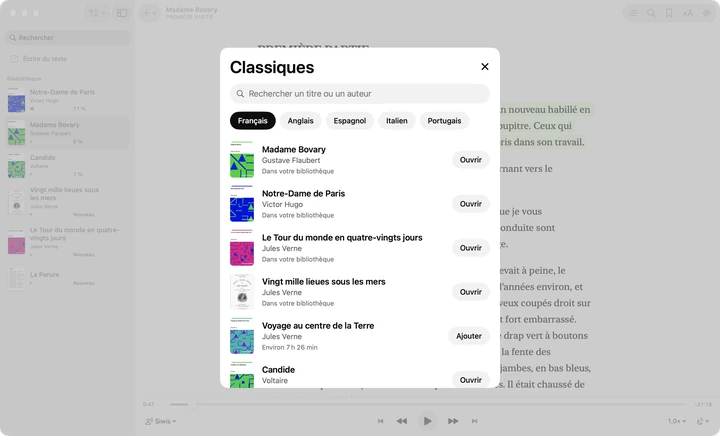Open Le Tour du monde en quatre-vingts jours
Viewport: 720px width, 436px height.
point(471,248)
